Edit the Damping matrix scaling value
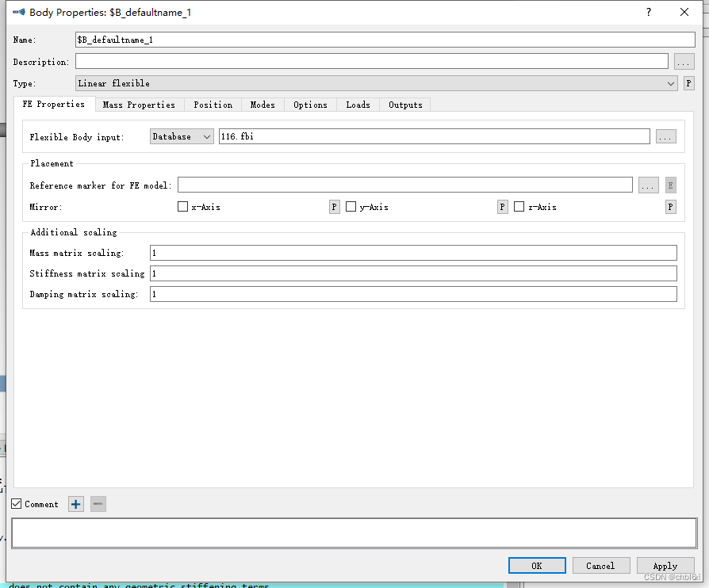Image resolution: width=709 pixels, height=588 pixels. (412, 294)
